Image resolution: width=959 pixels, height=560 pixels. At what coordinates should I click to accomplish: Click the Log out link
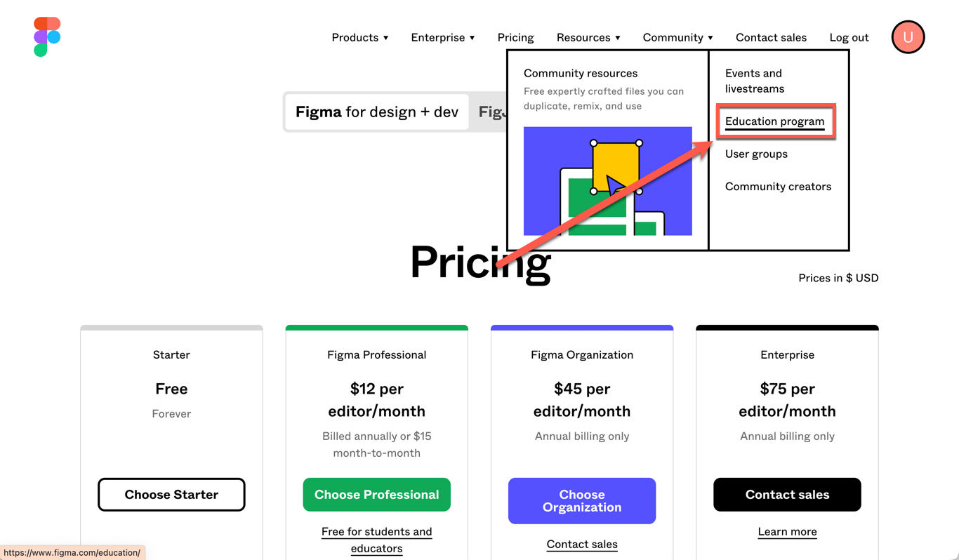coord(849,38)
